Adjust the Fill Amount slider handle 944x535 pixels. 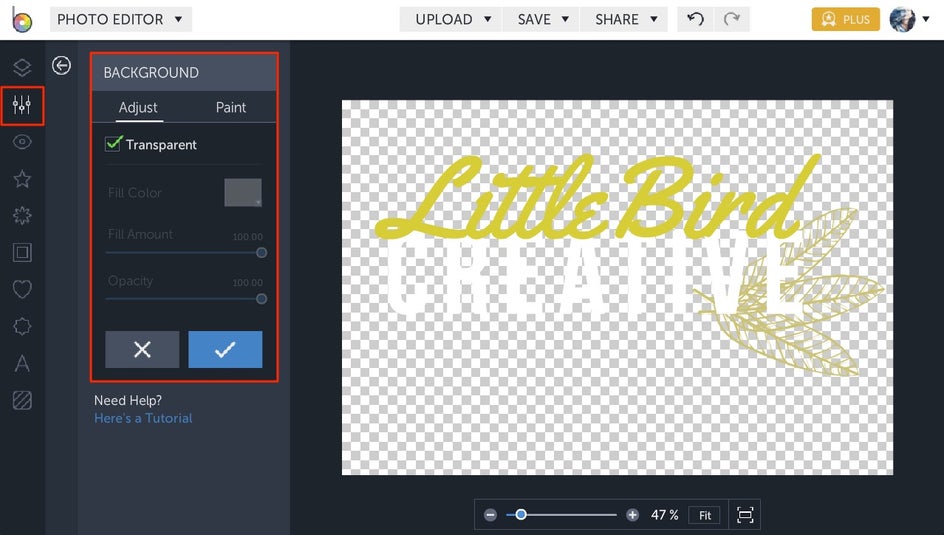pyautogui.click(x=261, y=253)
